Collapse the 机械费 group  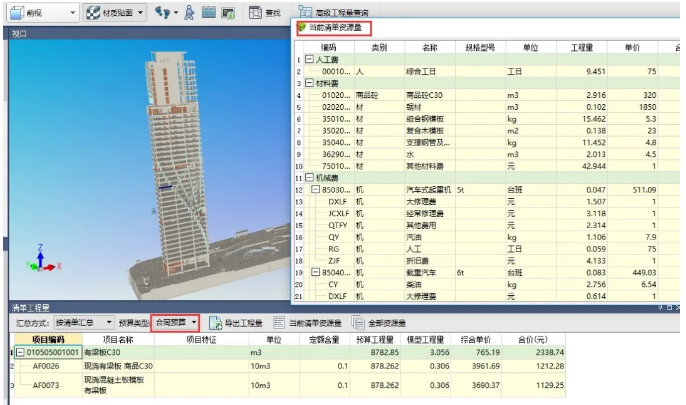(309, 178)
